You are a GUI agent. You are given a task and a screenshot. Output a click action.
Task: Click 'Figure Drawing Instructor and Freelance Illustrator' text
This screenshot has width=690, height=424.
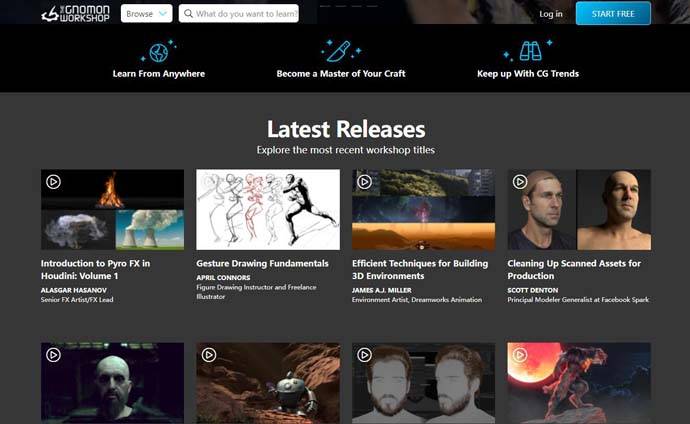coord(256,292)
